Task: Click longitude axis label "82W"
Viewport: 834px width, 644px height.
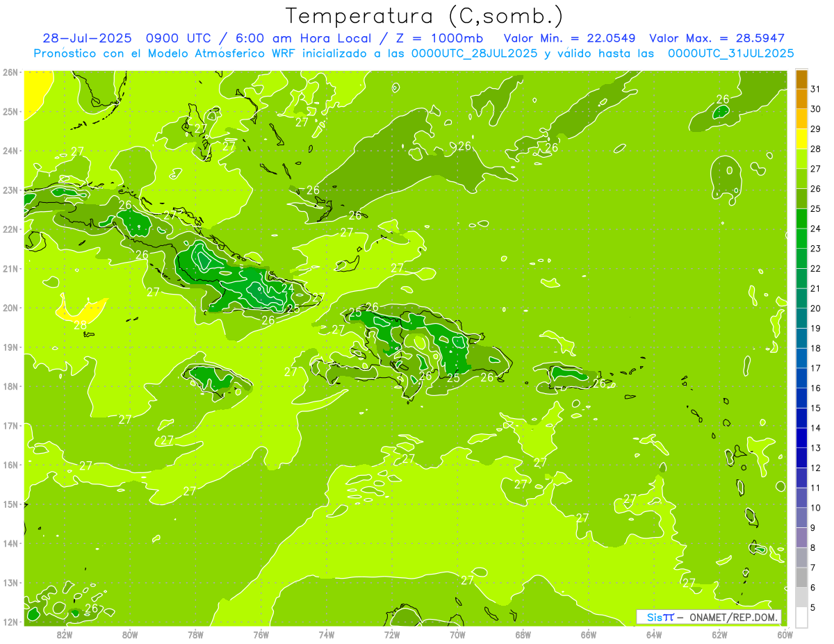Action: (x=65, y=634)
